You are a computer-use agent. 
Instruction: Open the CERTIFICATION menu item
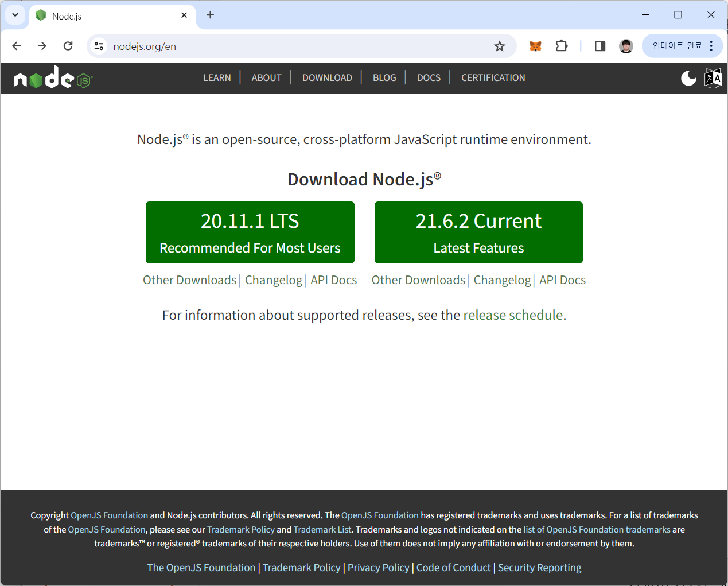click(493, 77)
